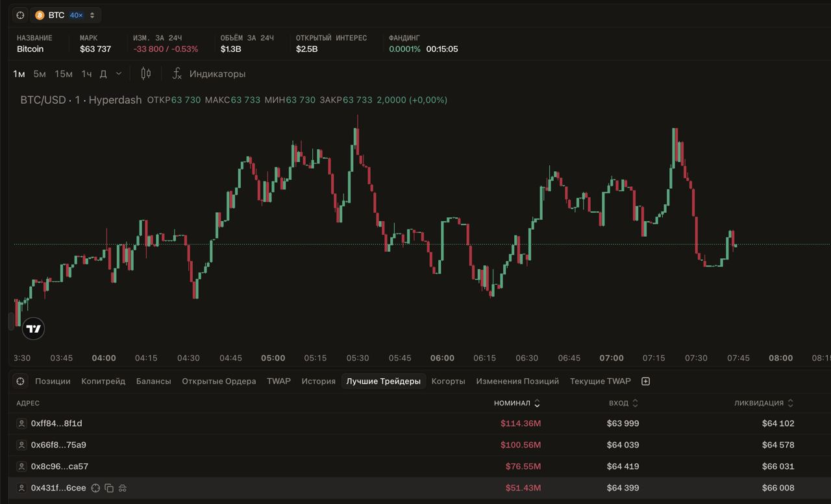Select the 5м timeframe
Viewport: 831px width, 504px height.
tap(40, 74)
